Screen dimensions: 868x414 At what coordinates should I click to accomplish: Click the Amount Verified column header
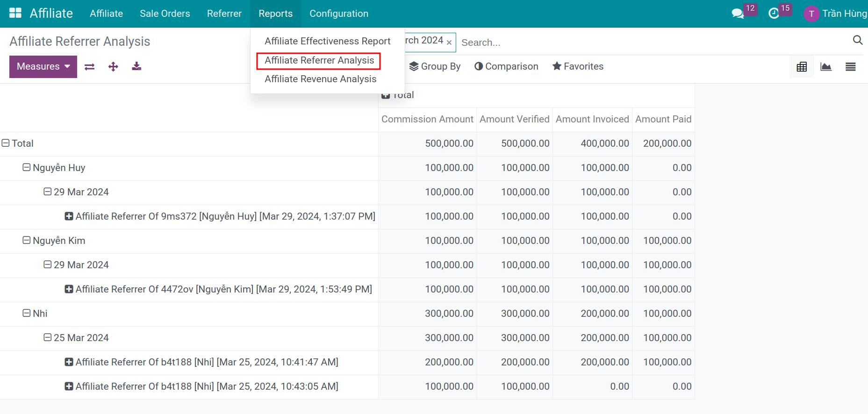click(515, 119)
